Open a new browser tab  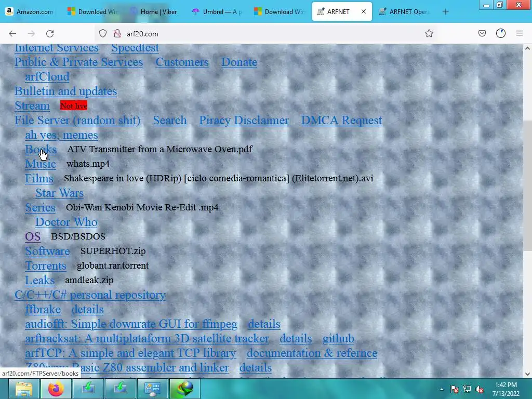click(x=445, y=12)
